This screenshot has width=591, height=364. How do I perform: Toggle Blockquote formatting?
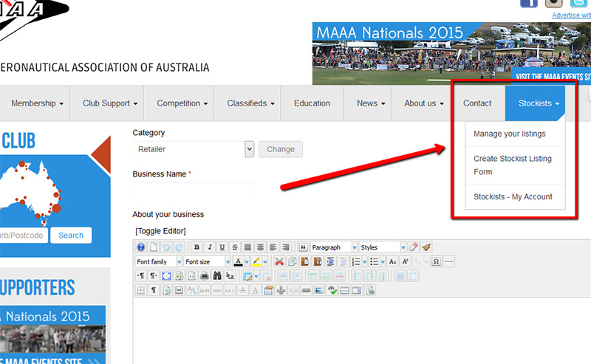(303, 247)
